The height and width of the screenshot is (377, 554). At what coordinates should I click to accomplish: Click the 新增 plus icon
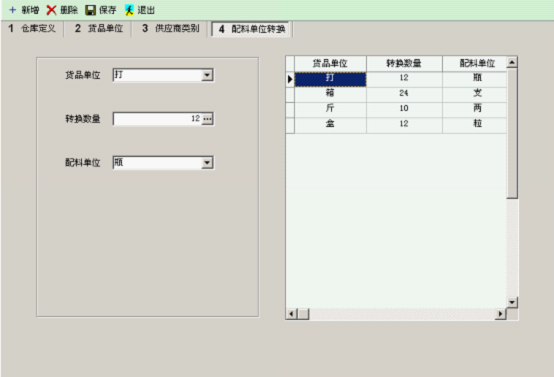[x=13, y=10]
